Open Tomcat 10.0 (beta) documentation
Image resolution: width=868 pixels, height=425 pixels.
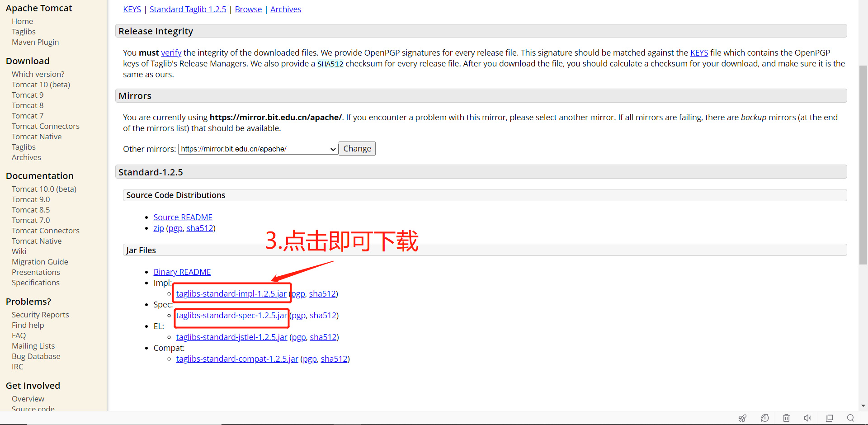[x=44, y=189]
